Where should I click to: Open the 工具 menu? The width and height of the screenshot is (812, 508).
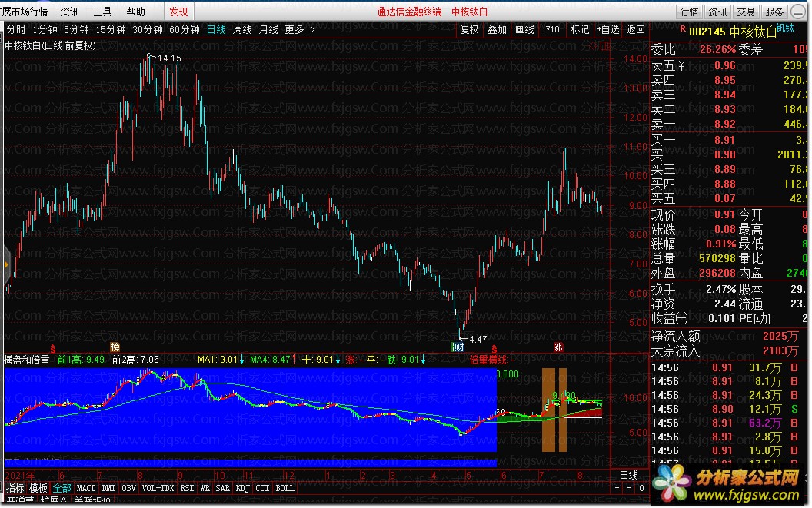(102, 12)
